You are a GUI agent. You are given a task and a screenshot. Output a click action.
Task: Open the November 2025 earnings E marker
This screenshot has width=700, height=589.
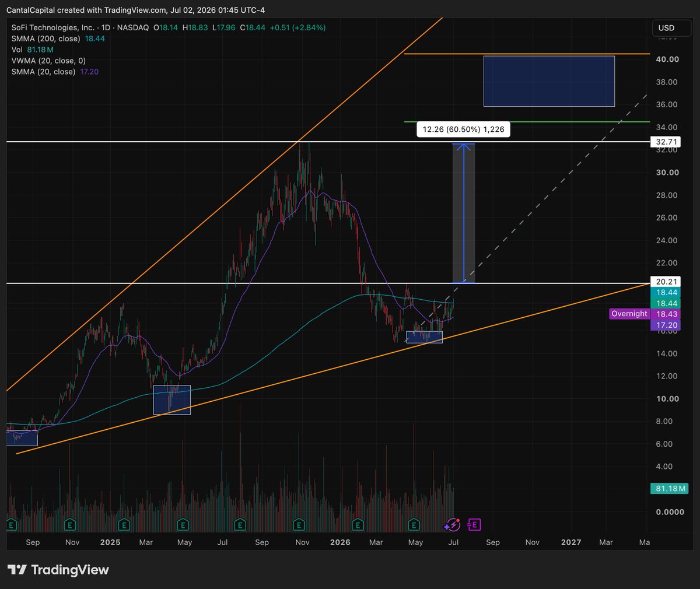[299, 525]
